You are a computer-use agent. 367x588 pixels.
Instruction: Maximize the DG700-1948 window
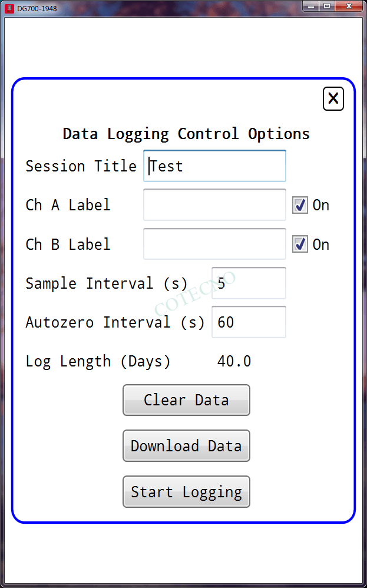(x=327, y=6)
